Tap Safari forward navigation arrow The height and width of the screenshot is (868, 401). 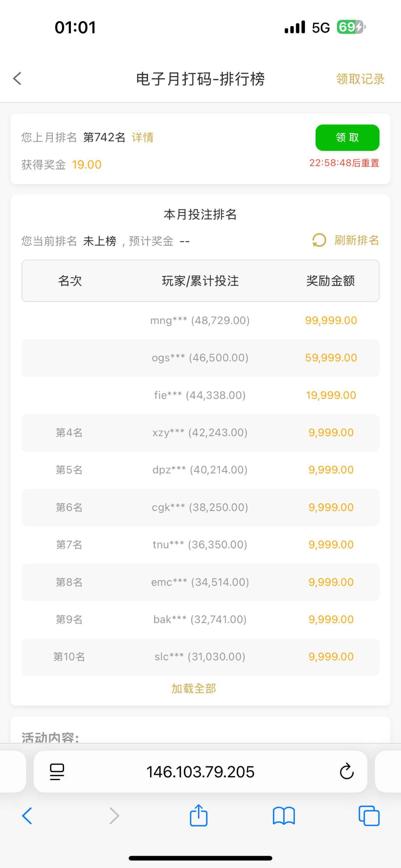[x=114, y=816]
